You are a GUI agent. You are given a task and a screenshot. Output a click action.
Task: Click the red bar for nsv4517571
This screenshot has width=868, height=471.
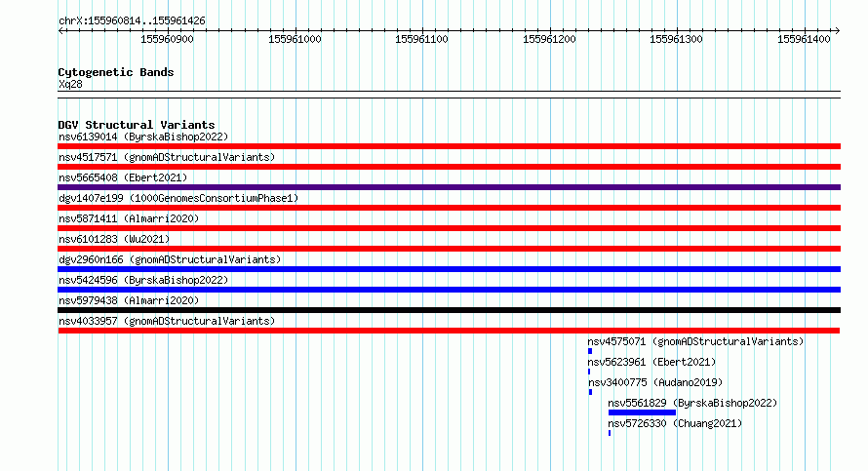[449, 167]
